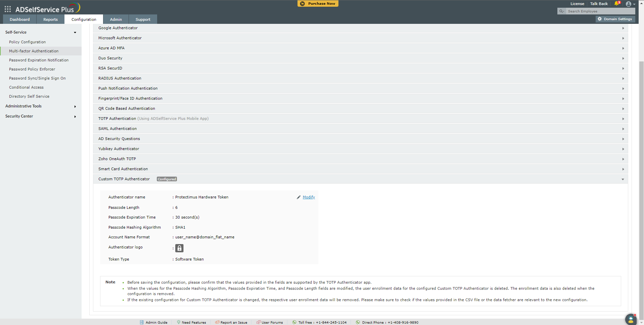
Task: Expand the Administrative Tools sidebar group
Action: [41, 106]
